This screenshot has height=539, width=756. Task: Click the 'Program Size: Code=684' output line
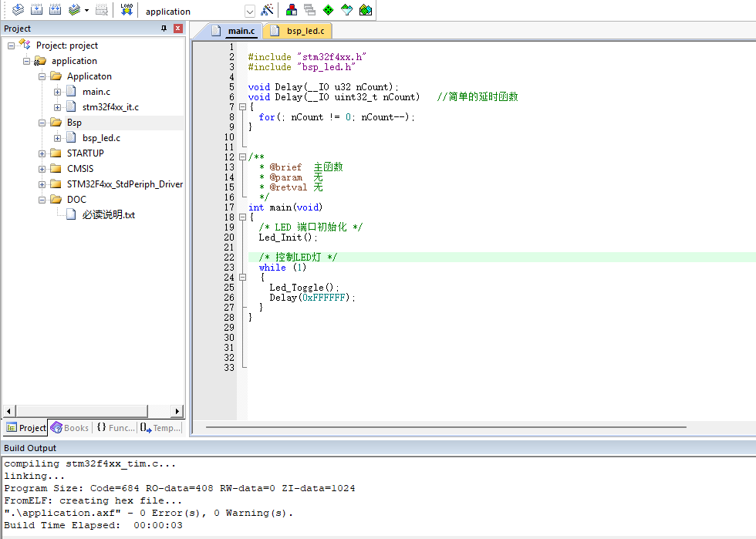coord(179,488)
